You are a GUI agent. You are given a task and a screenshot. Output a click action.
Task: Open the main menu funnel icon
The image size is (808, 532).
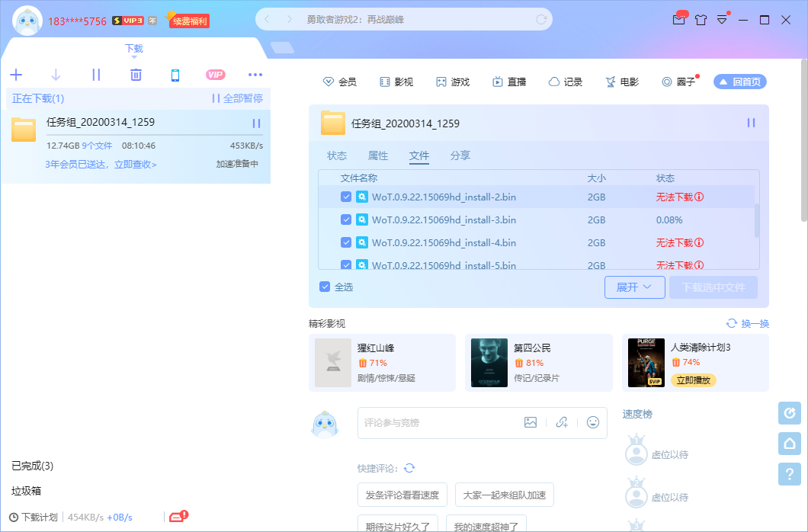(x=723, y=20)
